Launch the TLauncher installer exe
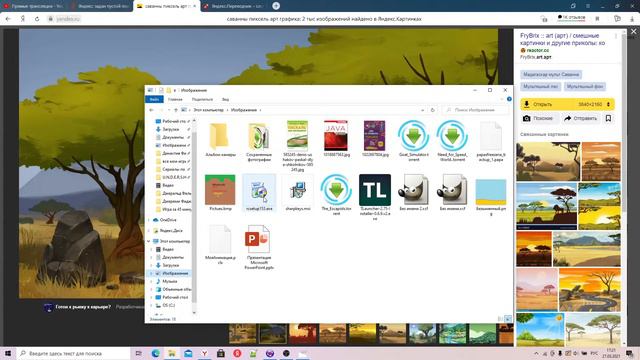Viewport: 640px width, 360px height. 375,197
